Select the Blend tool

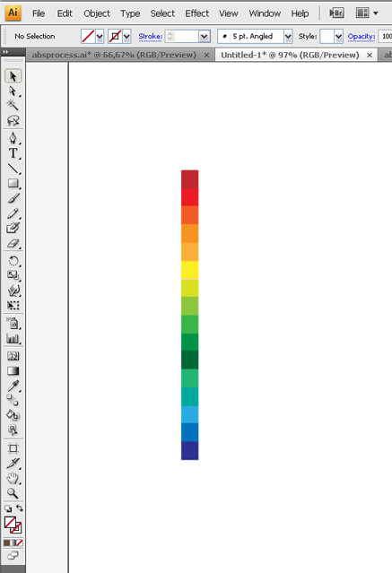(13, 401)
